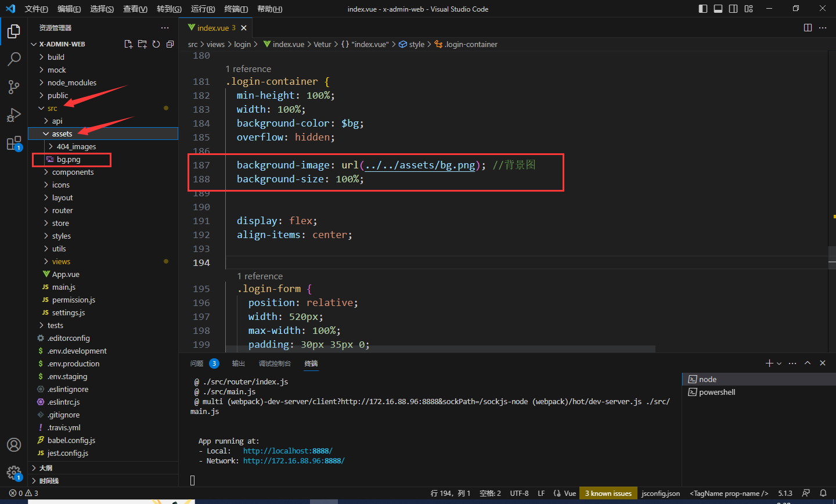Toggle the primary side bar
The width and height of the screenshot is (836, 504).
point(703,9)
